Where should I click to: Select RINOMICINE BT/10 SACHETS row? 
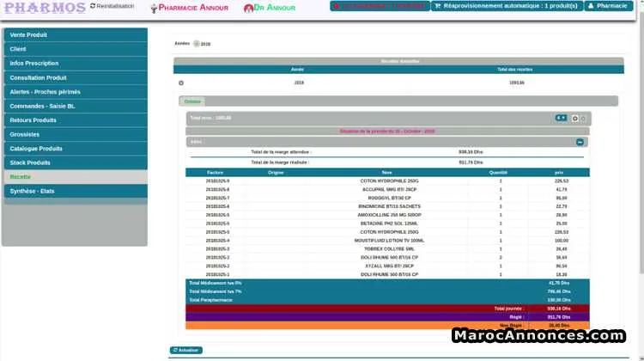(387, 206)
